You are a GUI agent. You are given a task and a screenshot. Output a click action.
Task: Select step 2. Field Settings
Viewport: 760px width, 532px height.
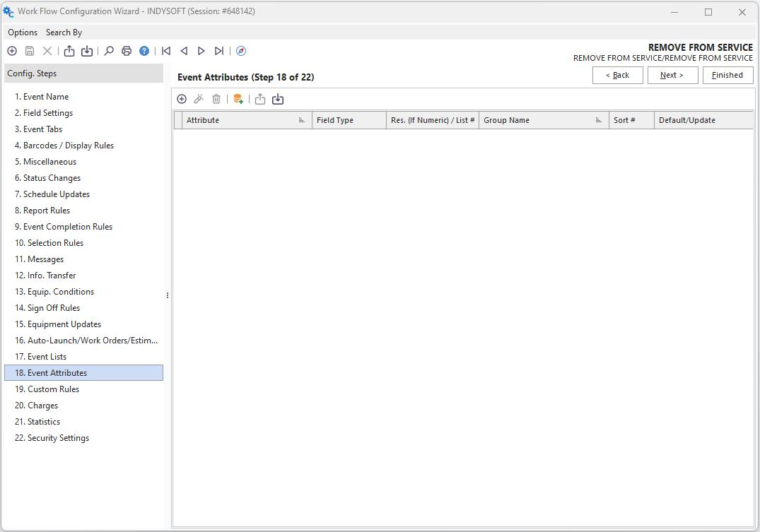[x=83, y=113]
